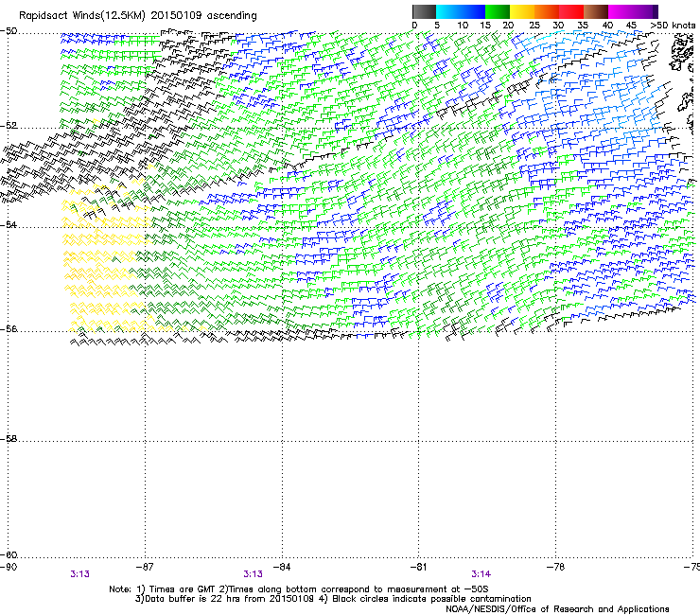Click the '25' label under the color bar
The height and width of the screenshot is (615, 700).
pos(534,26)
